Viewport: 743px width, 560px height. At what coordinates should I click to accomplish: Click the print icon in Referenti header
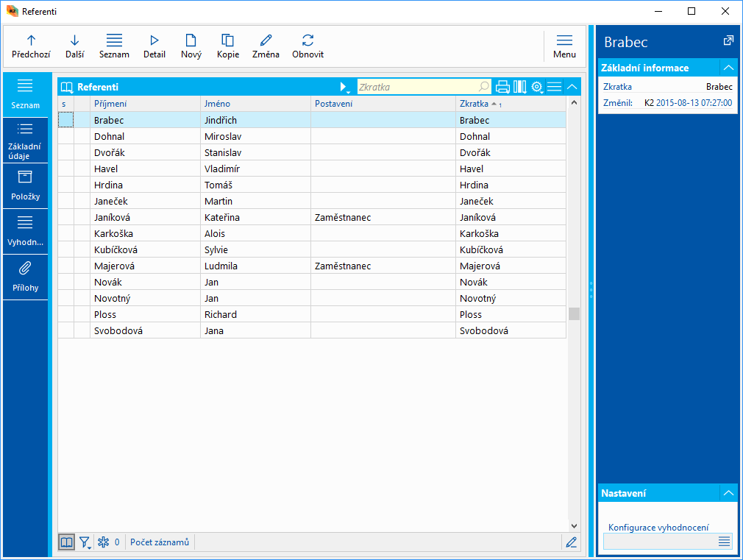point(502,87)
